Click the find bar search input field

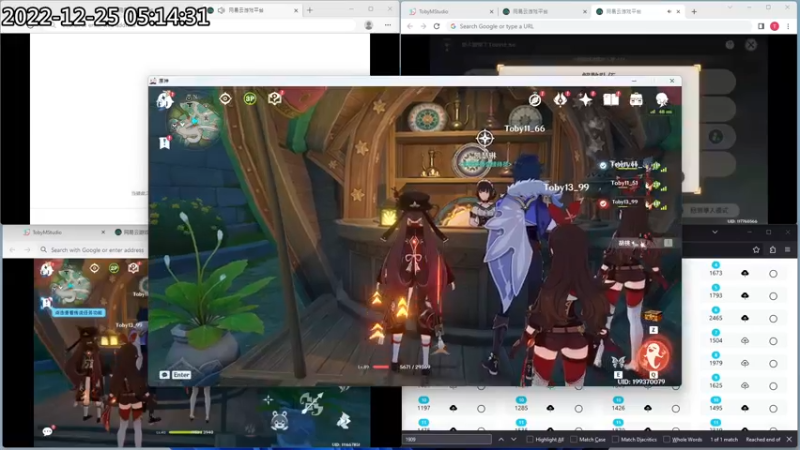pyautogui.click(x=447, y=439)
